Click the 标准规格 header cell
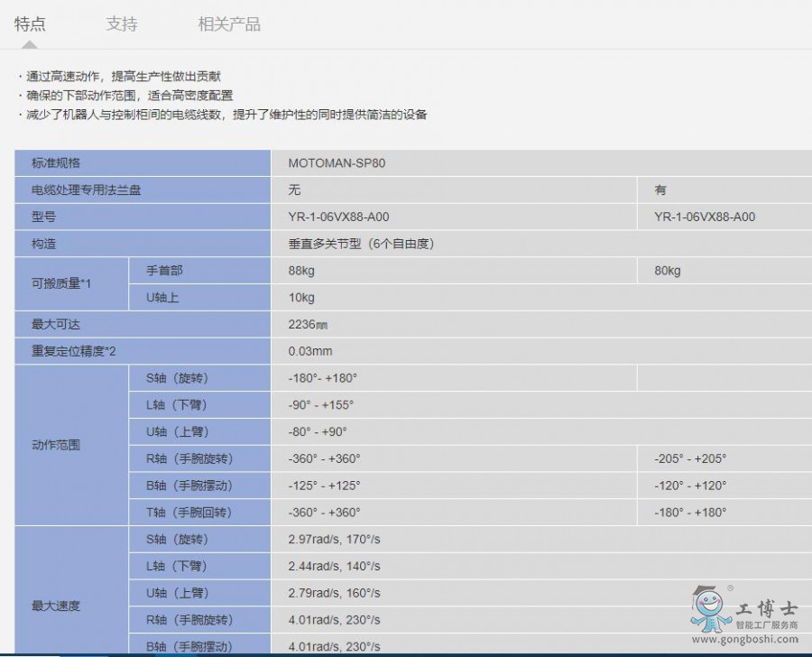The width and height of the screenshot is (812, 657). (x=143, y=163)
